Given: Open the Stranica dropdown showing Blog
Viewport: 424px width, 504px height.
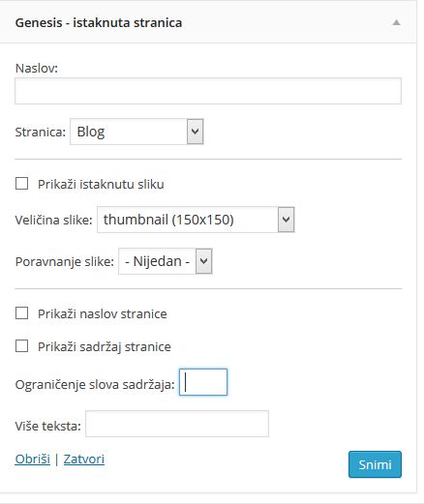Looking at the screenshot, I should pyautogui.click(x=136, y=132).
